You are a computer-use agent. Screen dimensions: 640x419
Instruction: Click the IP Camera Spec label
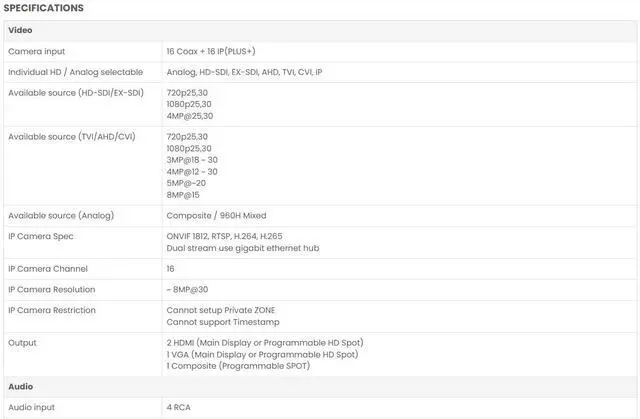[x=41, y=236]
